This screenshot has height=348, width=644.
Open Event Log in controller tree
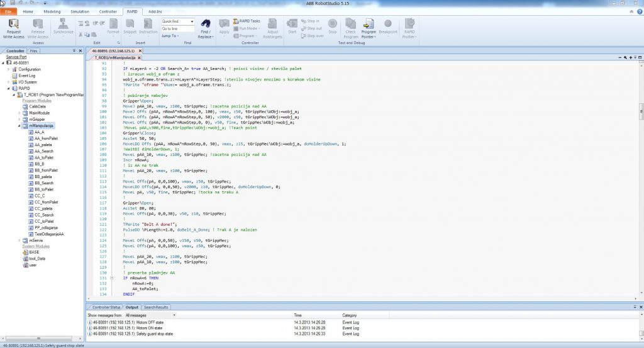(x=26, y=76)
